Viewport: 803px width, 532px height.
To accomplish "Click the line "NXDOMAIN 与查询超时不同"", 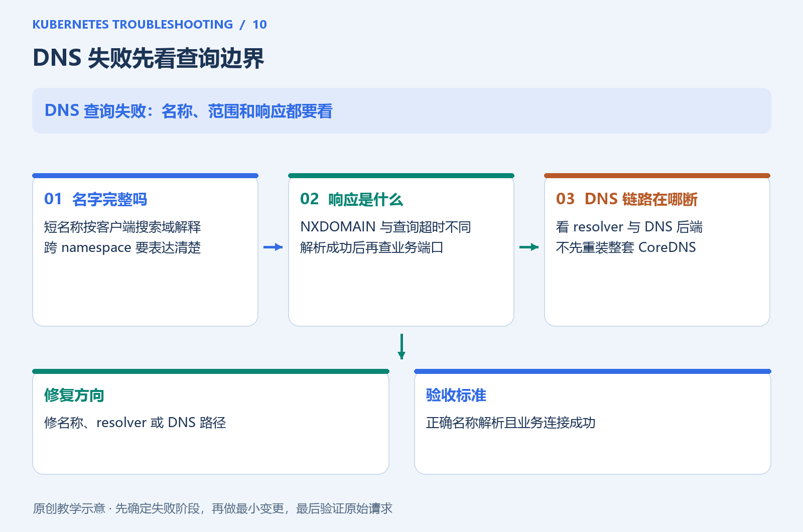I will pyautogui.click(x=385, y=227).
